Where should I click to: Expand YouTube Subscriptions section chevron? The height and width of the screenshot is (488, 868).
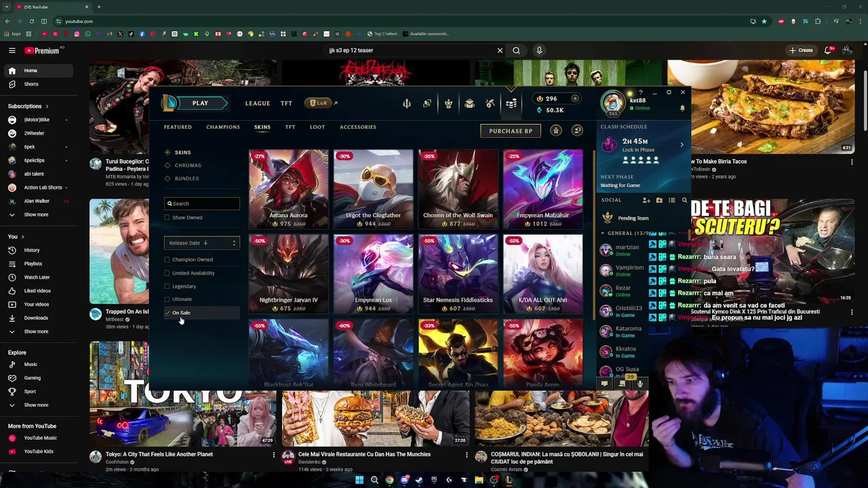coord(47,106)
